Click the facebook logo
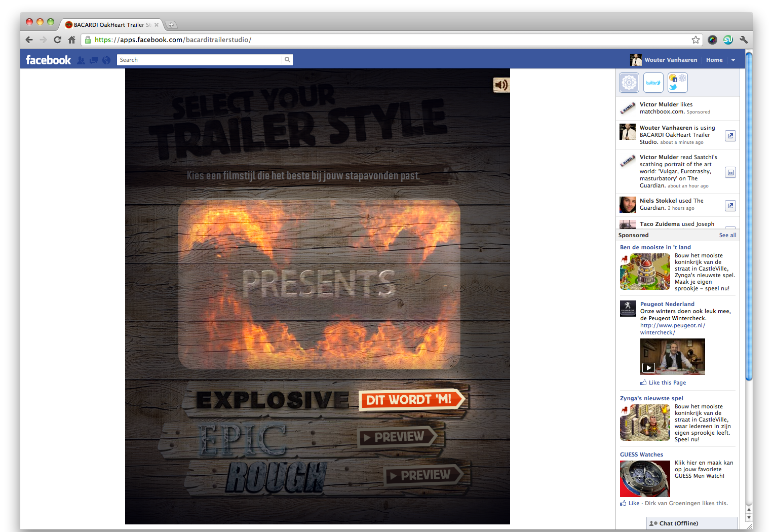Viewport: 773px width, 532px height. (48, 60)
